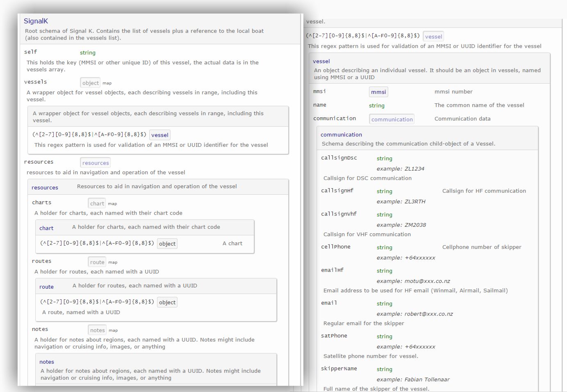Select the resources property name
The image size is (567, 392).
point(39,162)
